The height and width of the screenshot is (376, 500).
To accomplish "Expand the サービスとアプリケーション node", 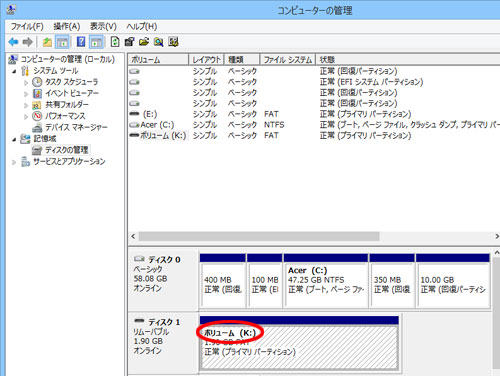I will point(14,162).
